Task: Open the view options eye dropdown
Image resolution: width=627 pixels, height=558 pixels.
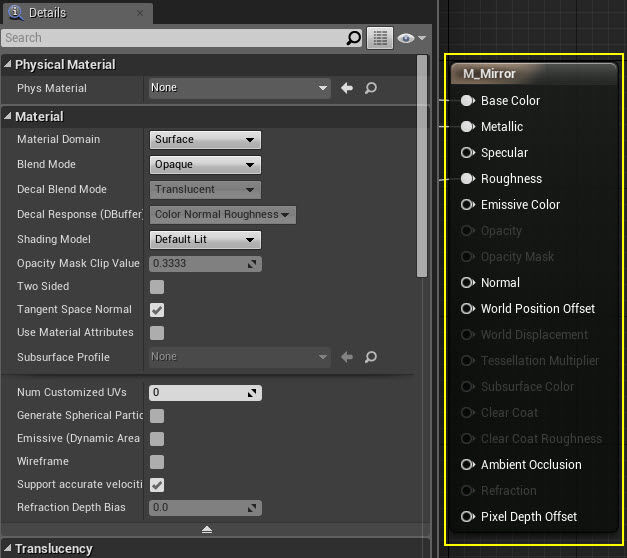Action: [x=410, y=38]
